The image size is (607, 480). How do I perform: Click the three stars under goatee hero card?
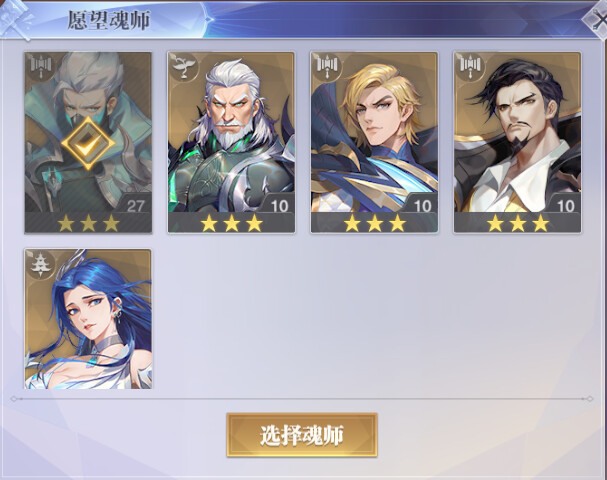(x=518, y=223)
